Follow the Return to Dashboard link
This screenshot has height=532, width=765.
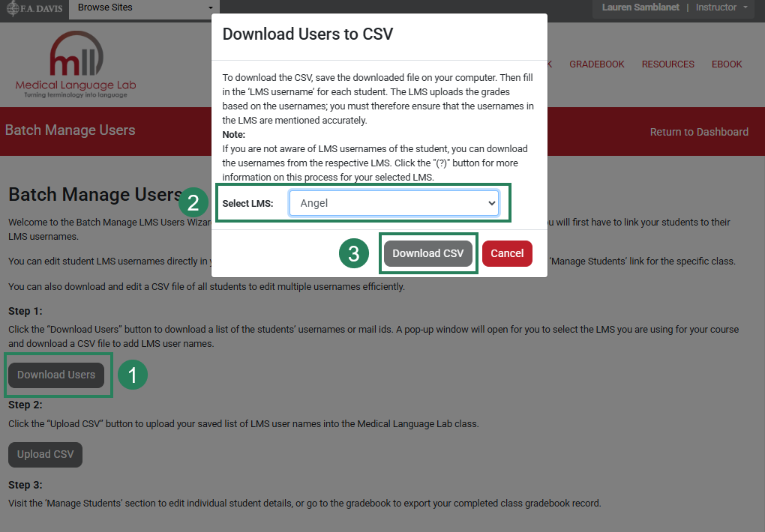[699, 131]
